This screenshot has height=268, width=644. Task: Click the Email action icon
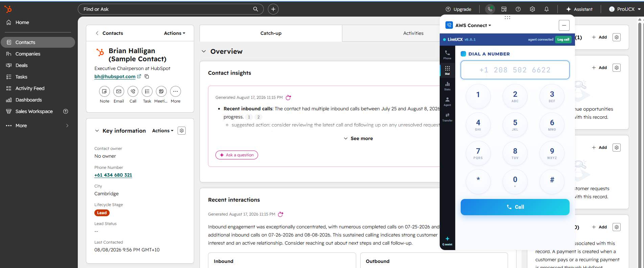tap(119, 91)
